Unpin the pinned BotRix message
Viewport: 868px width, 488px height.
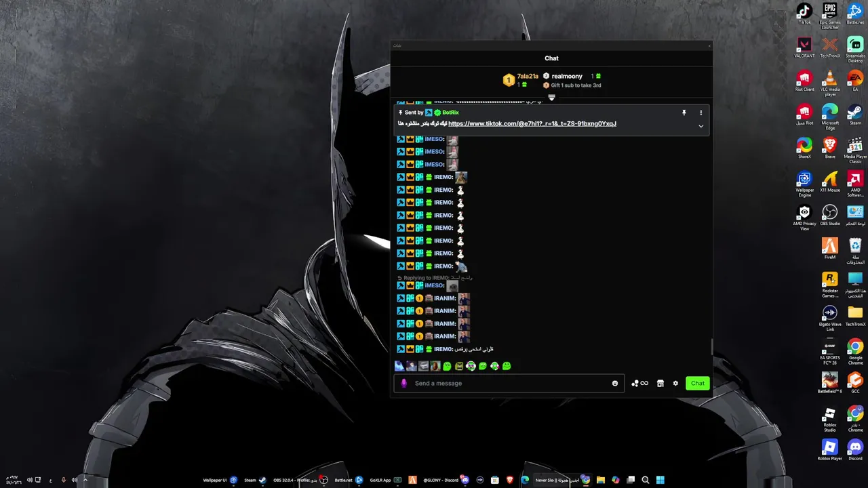click(x=684, y=113)
